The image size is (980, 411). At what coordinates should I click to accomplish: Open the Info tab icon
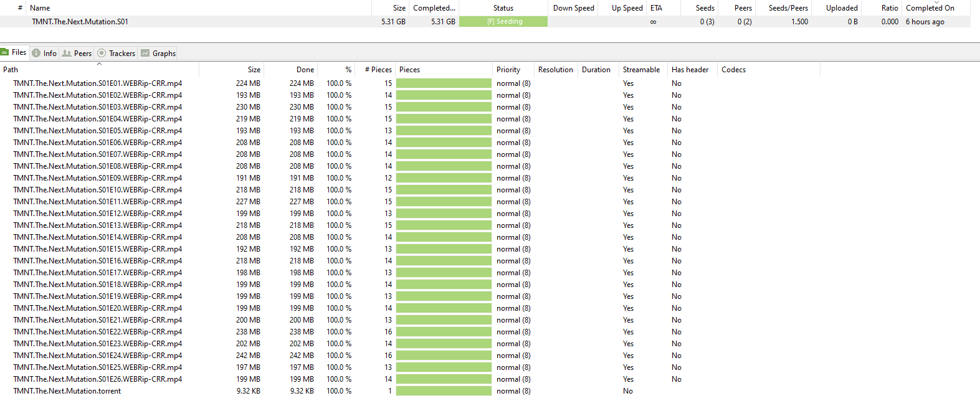pyautogui.click(x=36, y=54)
